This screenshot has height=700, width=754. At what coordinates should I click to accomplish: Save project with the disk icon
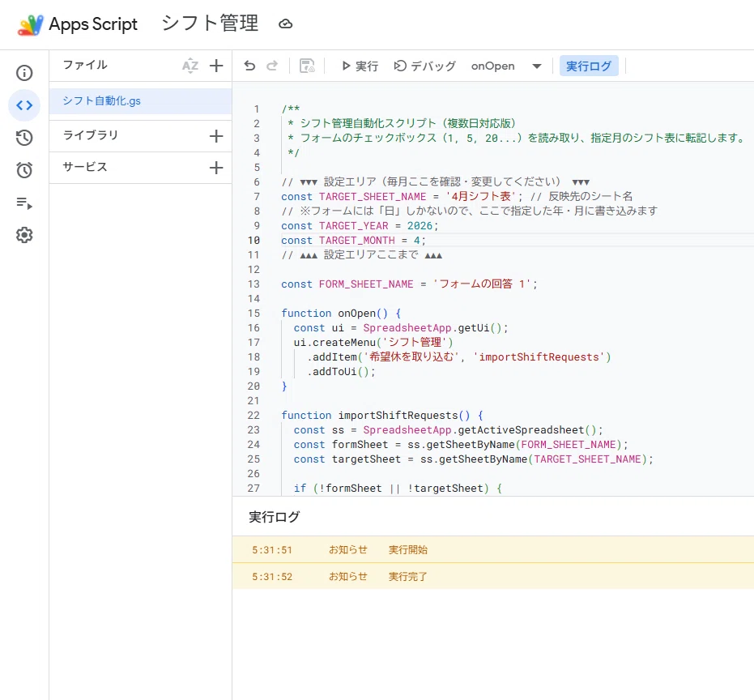pos(307,66)
